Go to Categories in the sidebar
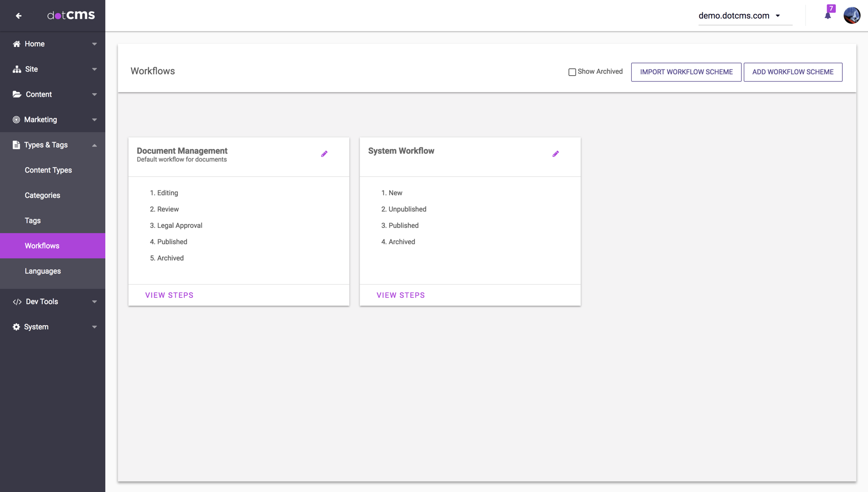Viewport: 868px width, 492px height. [43, 195]
